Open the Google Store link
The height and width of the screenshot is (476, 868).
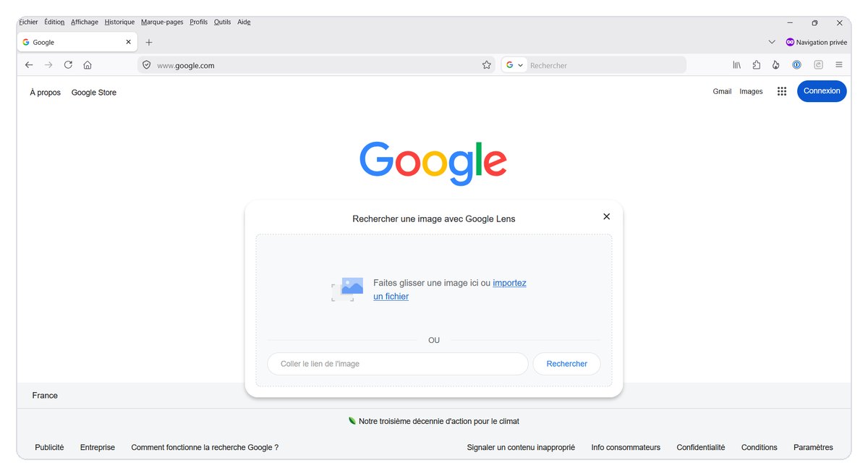click(94, 93)
